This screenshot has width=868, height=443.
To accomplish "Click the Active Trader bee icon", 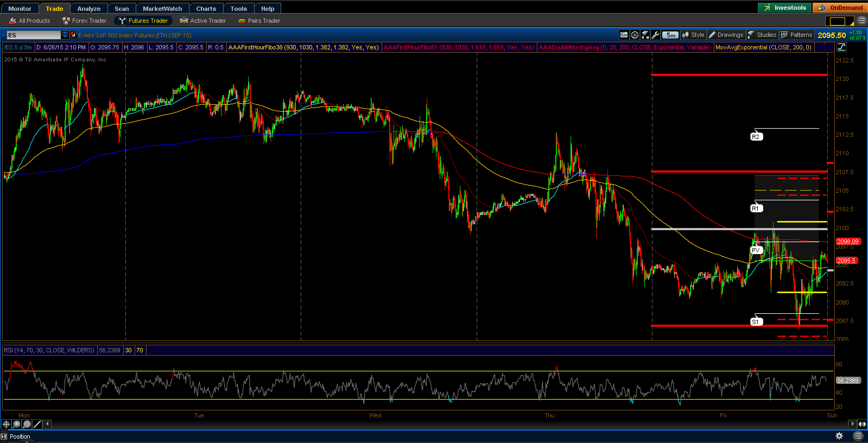I will pos(184,21).
